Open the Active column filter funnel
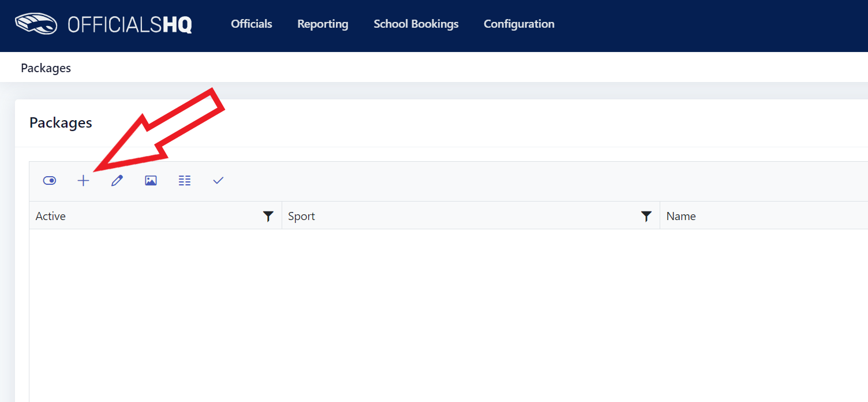Image resolution: width=868 pixels, height=402 pixels. 268,216
